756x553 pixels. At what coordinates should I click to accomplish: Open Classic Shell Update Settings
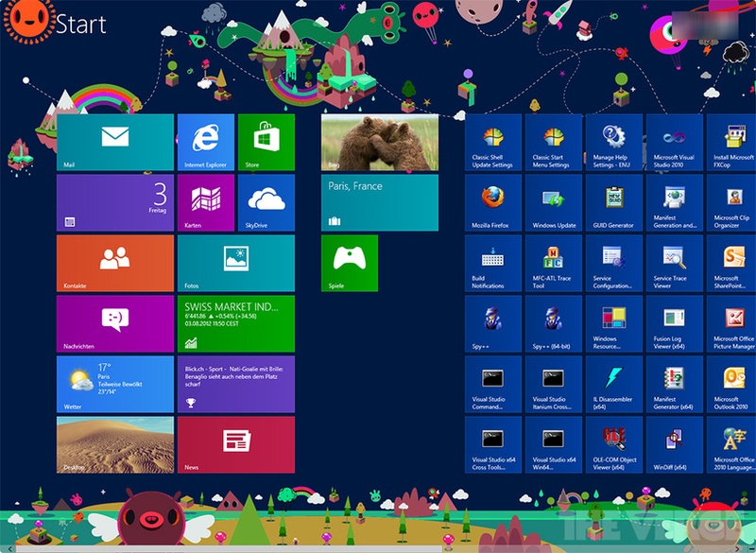click(x=492, y=142)
